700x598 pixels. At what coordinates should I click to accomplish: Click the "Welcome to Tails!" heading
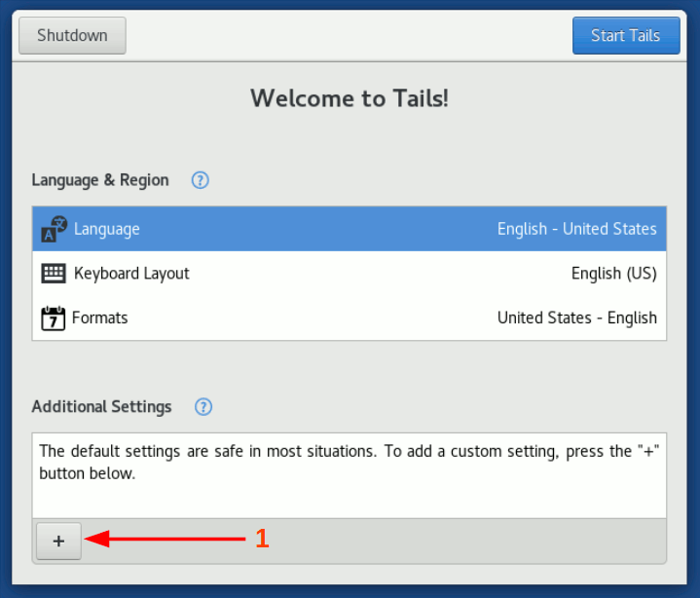pyautogui.click(x=350, y=97)
